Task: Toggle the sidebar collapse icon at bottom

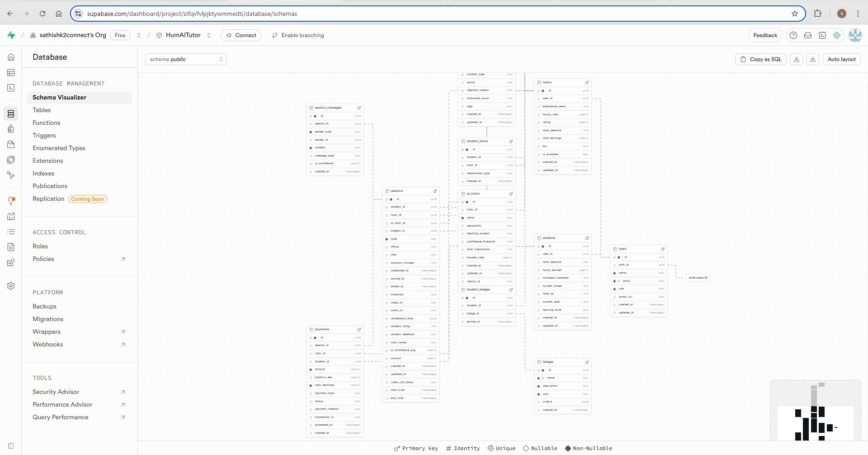Action: point(11,446)
